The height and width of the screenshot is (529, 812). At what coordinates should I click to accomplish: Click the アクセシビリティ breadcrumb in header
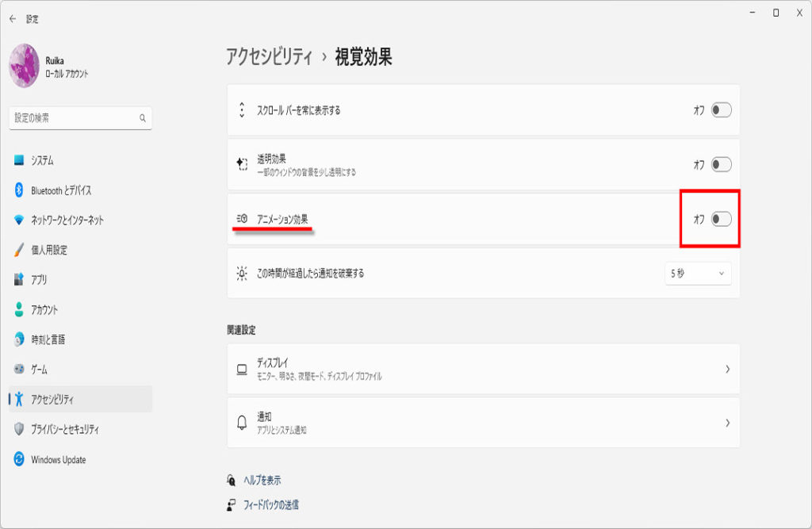(x=270, y=57)
